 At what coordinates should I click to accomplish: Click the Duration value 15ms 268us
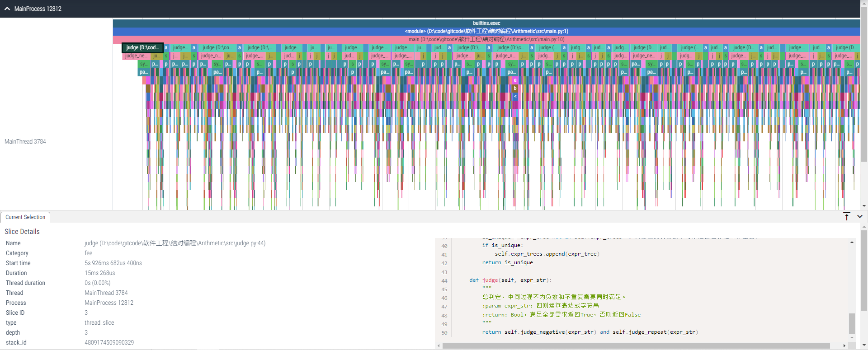pyautogui.click(x=100, y=273)
